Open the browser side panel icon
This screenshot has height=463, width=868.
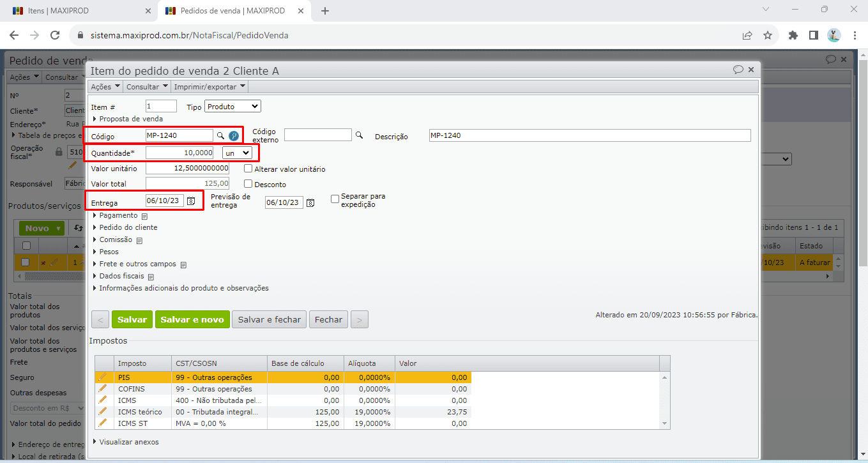click(x=814, y=35)
